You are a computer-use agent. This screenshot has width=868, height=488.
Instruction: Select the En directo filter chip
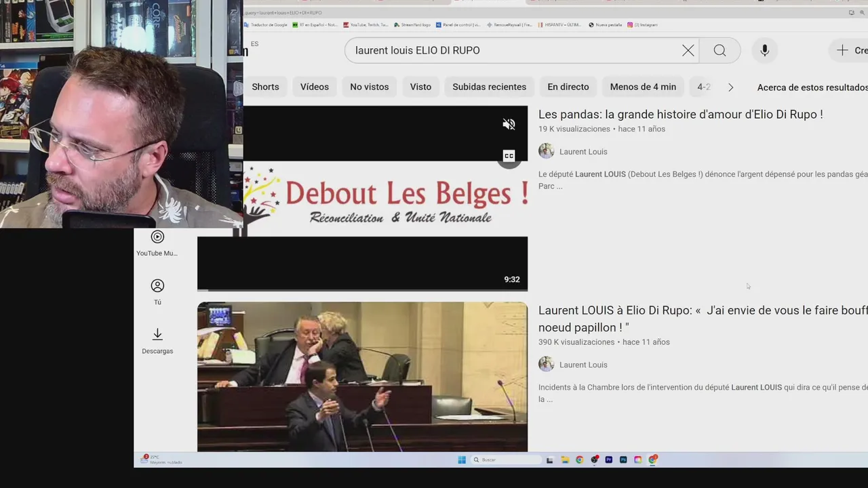pyautogui.click(x=568, y=87)
